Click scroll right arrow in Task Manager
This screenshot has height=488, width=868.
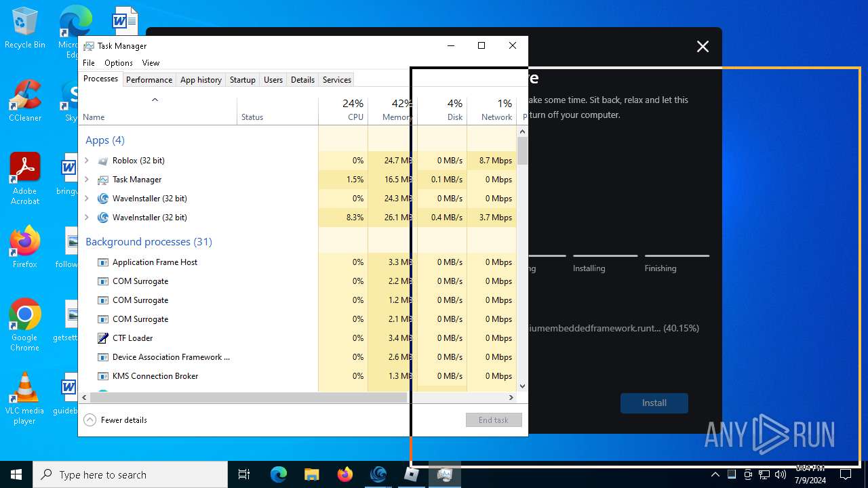point(511,398)
